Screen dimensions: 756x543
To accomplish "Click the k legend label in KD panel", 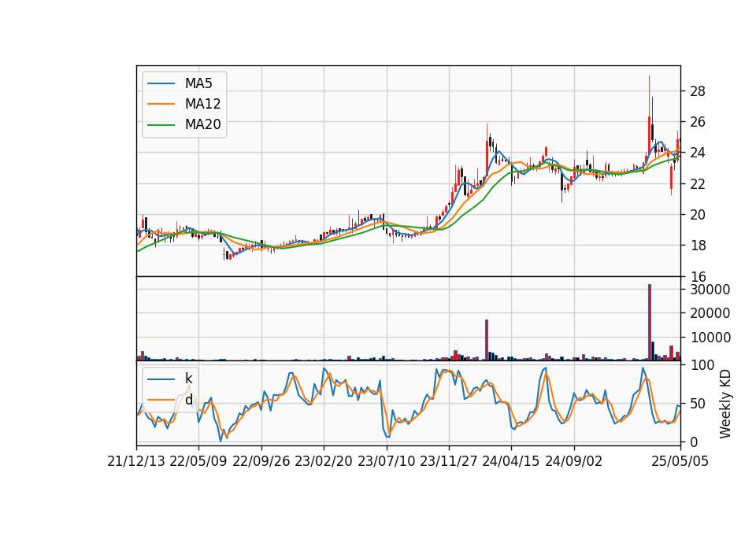I will pyautogui.click(x=188, y=379).
